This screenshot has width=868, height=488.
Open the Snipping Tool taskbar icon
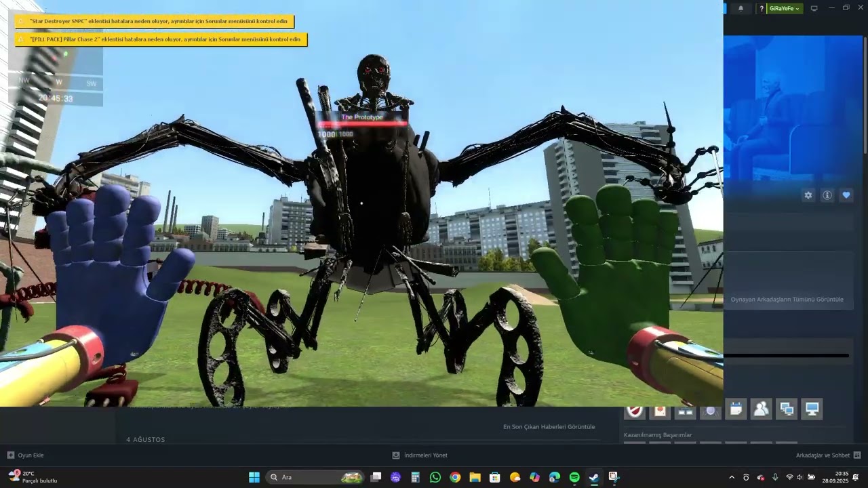click(x=614, y=477)
